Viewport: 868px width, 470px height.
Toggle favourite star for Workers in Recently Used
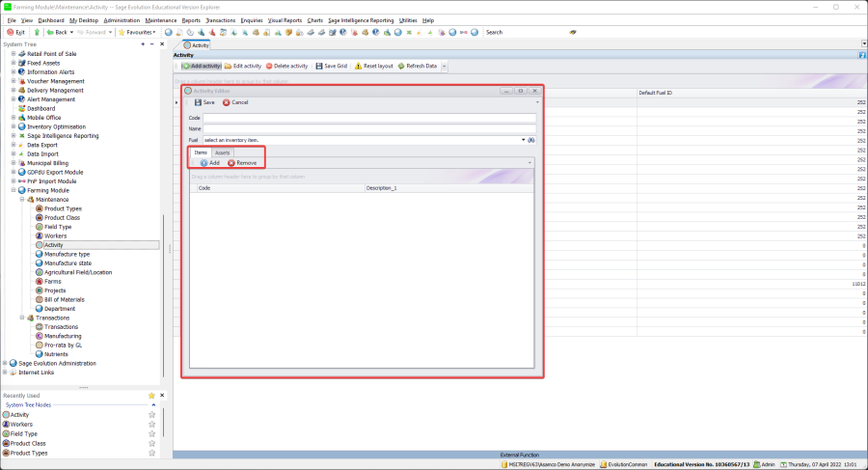(151, 424)
